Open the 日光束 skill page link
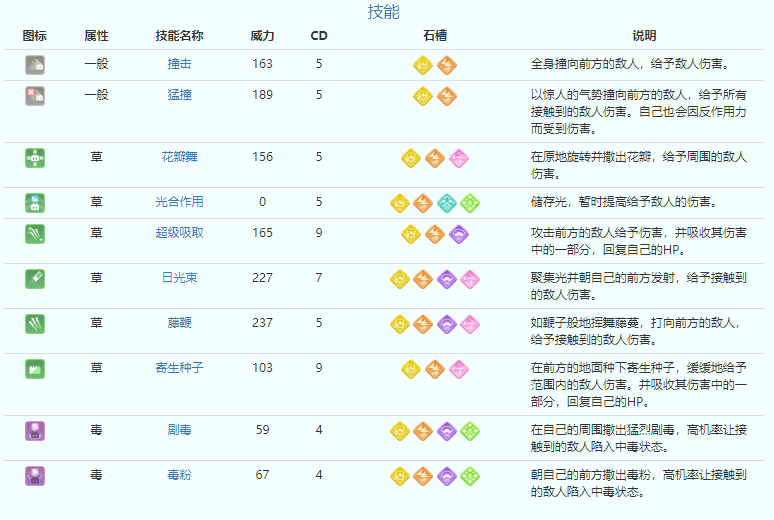Viewport: 774px width, 520px height. click(179, 278)
